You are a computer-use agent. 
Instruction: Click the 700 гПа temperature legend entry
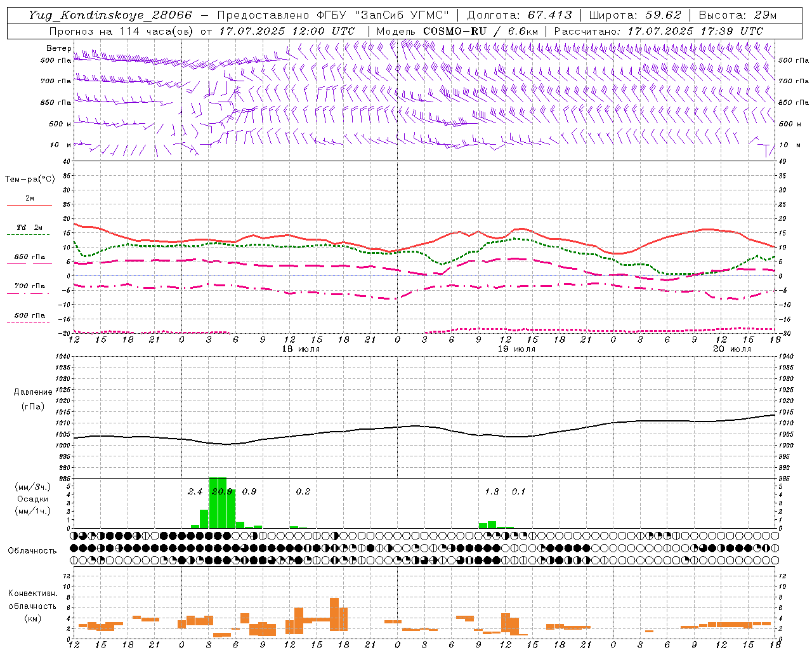pyautogui.click(x=30, y=286)
